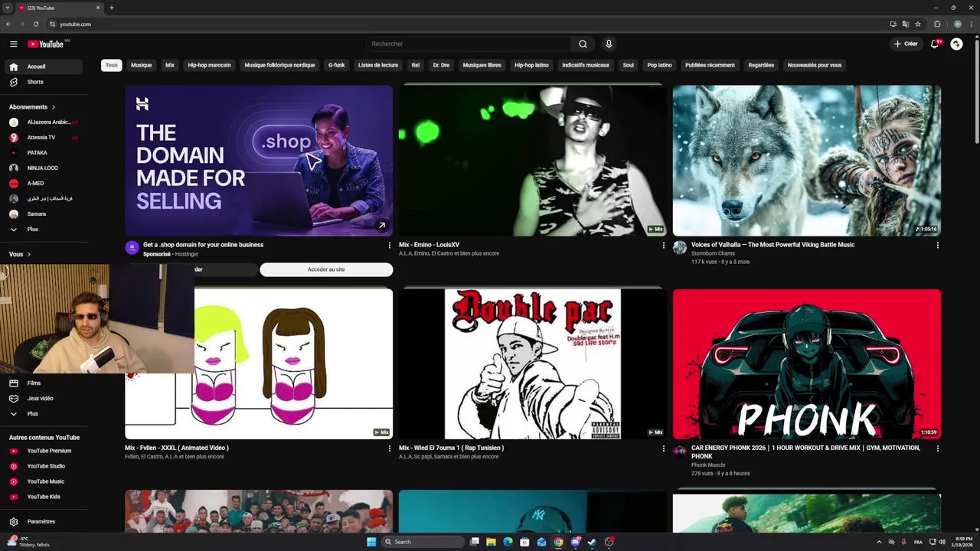
Task: Select the Musique filter chip
Action: pos(141,65)
